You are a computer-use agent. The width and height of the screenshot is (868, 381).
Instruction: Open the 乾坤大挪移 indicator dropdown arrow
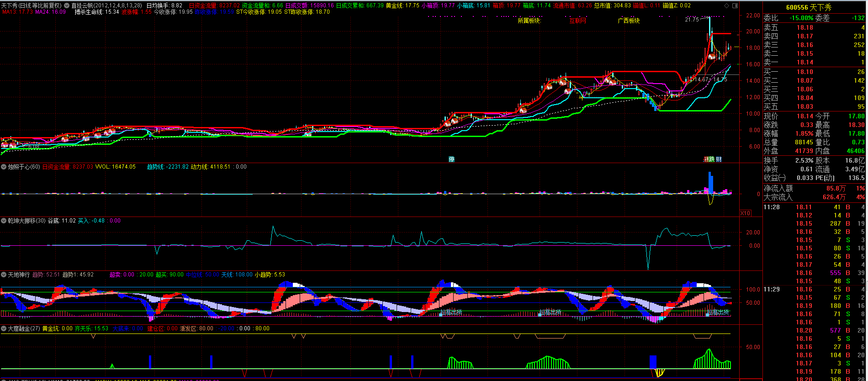tap(4, 221)
